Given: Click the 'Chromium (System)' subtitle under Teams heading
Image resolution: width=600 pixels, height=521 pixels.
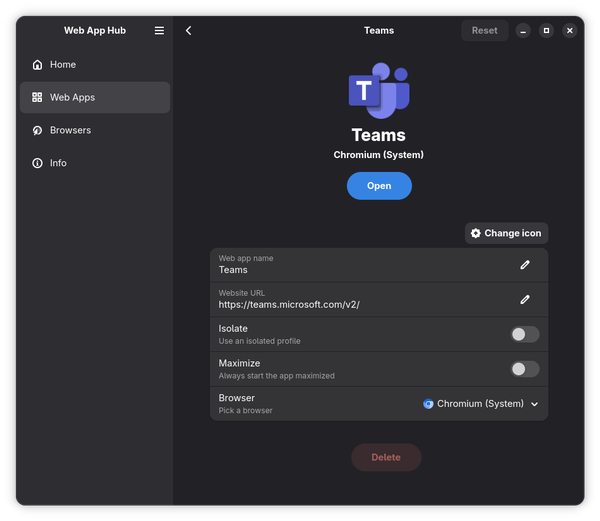Looking at the screenshot, I should tap(378, 155).
